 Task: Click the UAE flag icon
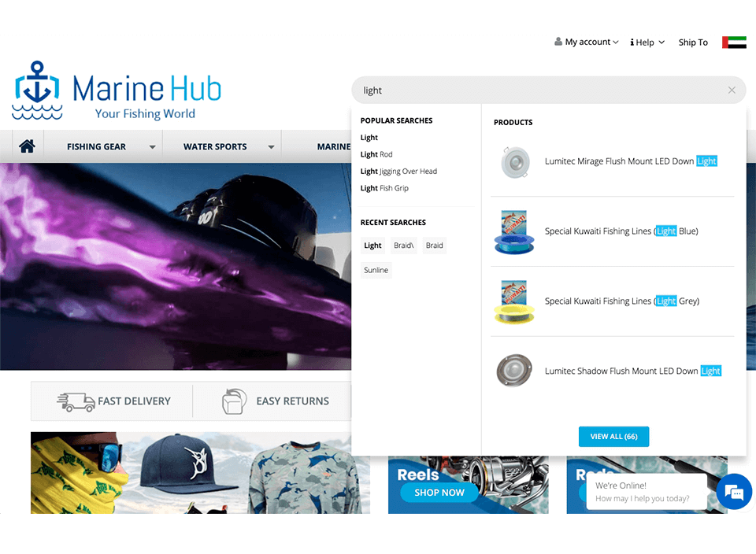click(734, 42)
